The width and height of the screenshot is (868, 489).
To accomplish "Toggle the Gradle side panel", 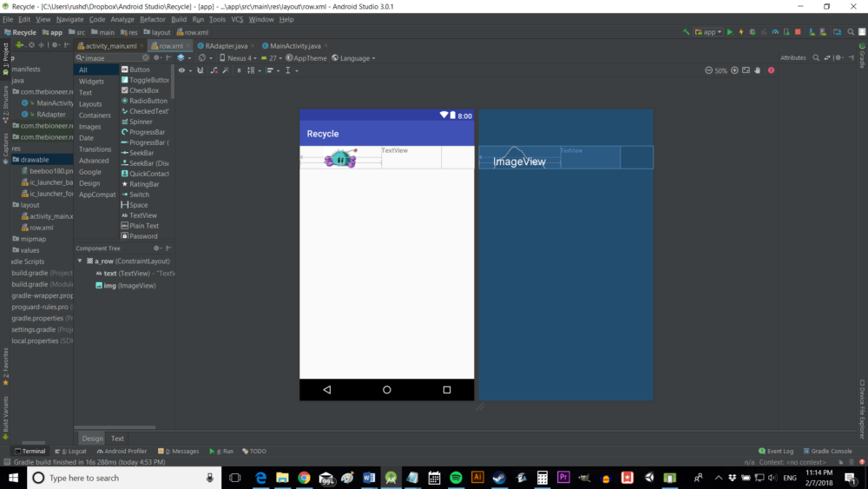I will pos(862,57).
